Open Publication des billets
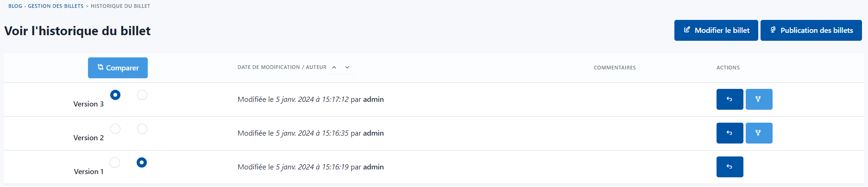The width and height of the screenshot is (868, 187). point(811,30)
